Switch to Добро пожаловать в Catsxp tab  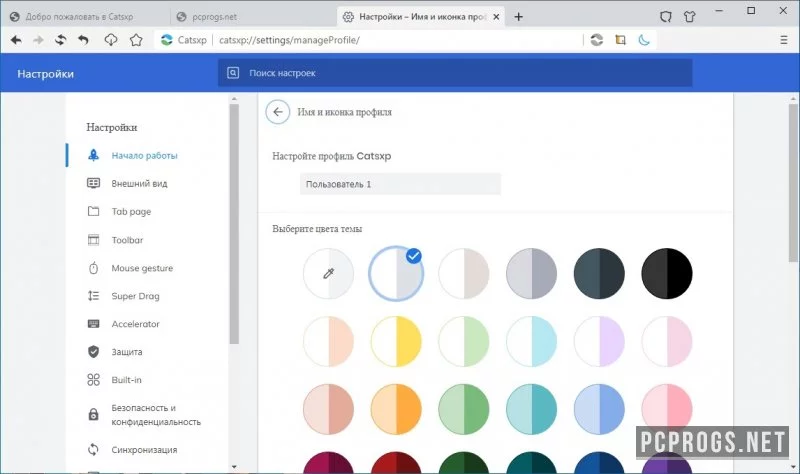coord(80,17)
